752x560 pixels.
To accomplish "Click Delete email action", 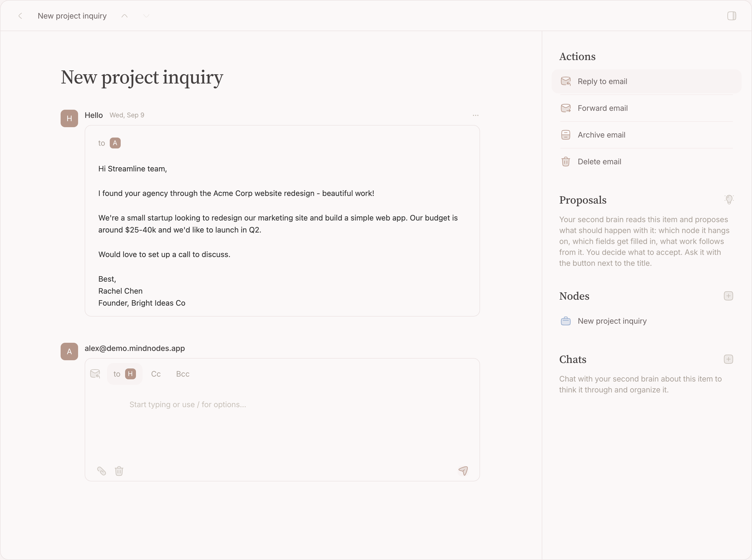I will tap(646, 162).
